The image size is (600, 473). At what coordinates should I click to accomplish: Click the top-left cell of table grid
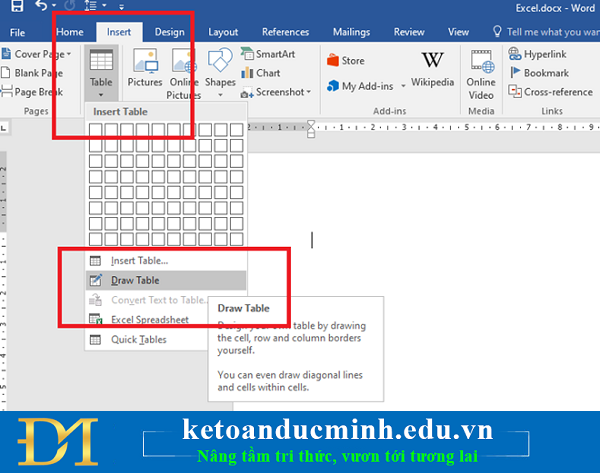click(96, 130)
